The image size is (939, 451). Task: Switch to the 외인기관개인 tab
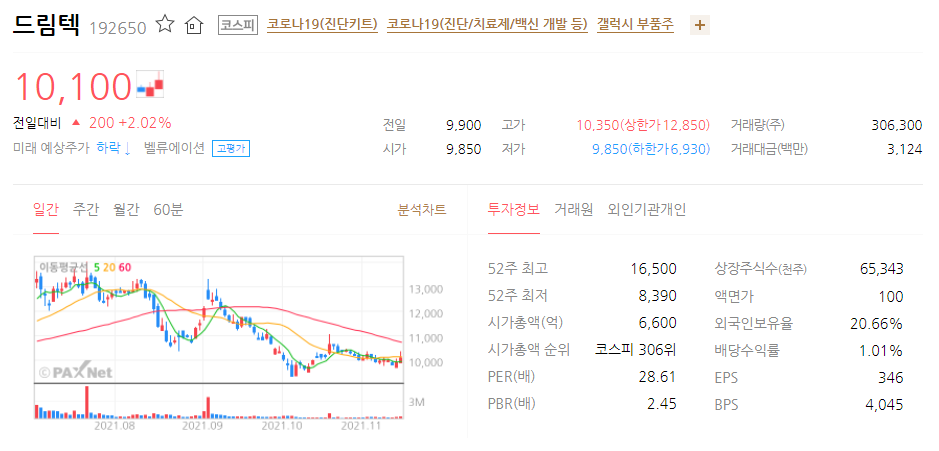click(x=647, y=210)
